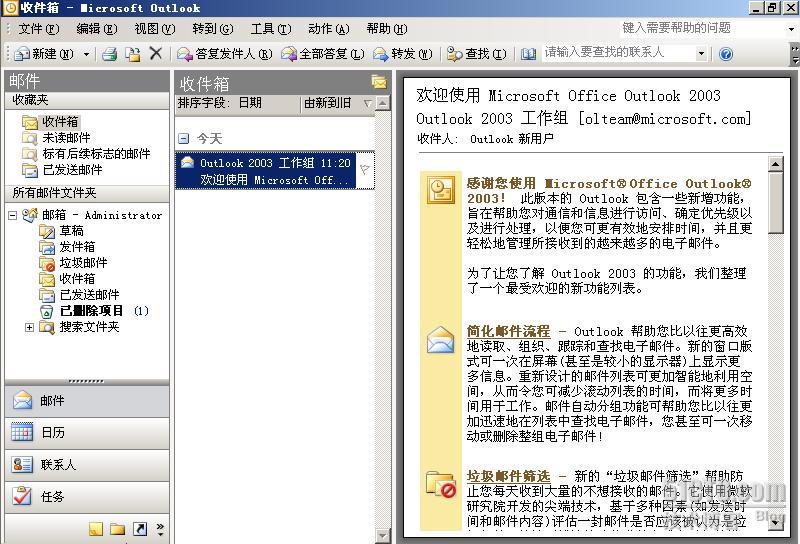Switch to 邮件 navigation pane button

87,401
